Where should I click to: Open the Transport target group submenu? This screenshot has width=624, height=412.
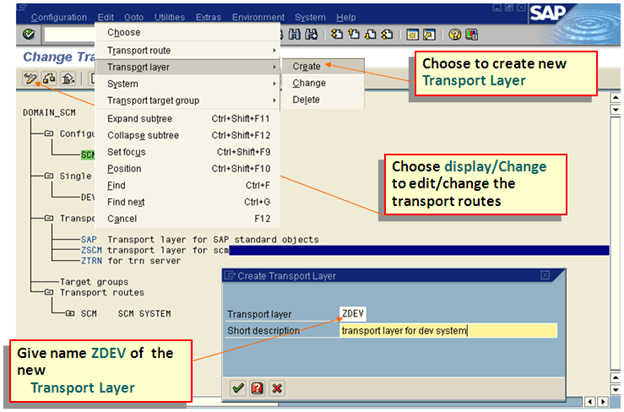pos(188,101)
